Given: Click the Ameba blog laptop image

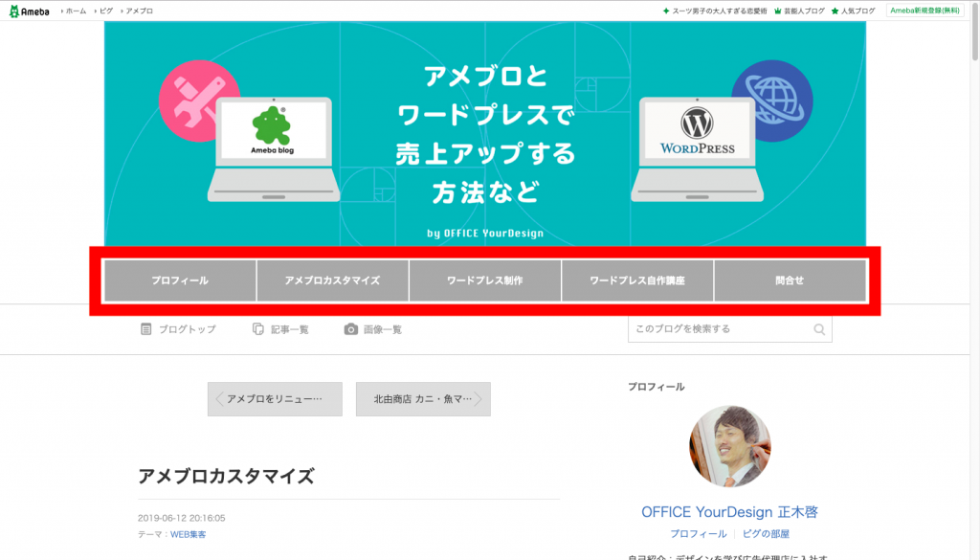Looking at the screenshot, I should [x=273, y=148].
